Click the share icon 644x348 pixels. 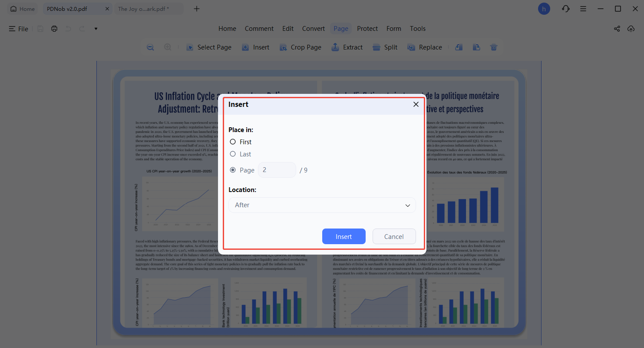point(617,29)
